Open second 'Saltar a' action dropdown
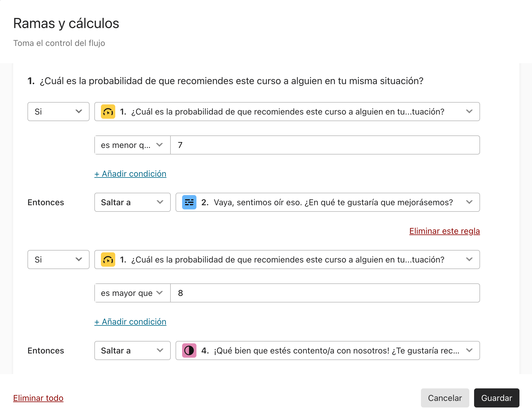 coord(133,350)
